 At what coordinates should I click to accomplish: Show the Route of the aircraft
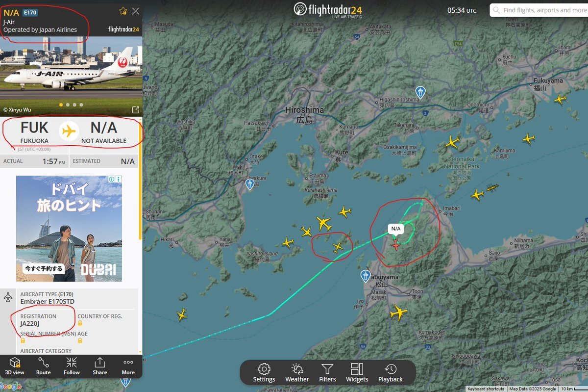(43, 366)
